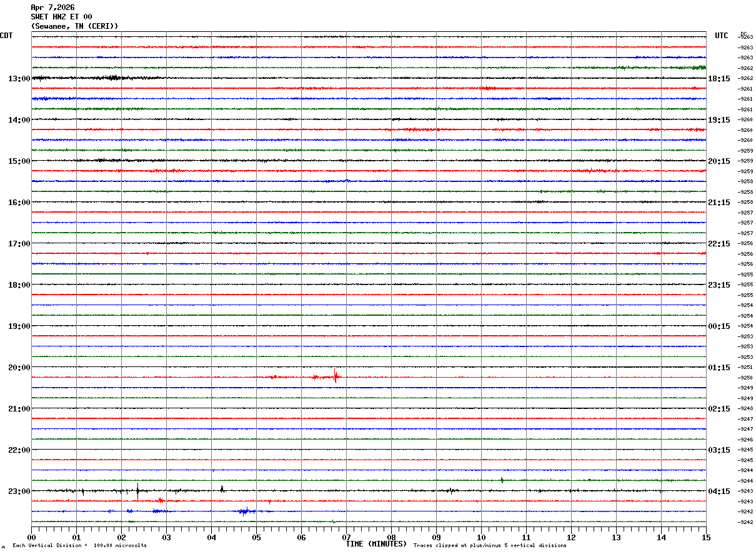Click the "DC" column header at top right
Screen dimensions: 756x554
point(744,34)
